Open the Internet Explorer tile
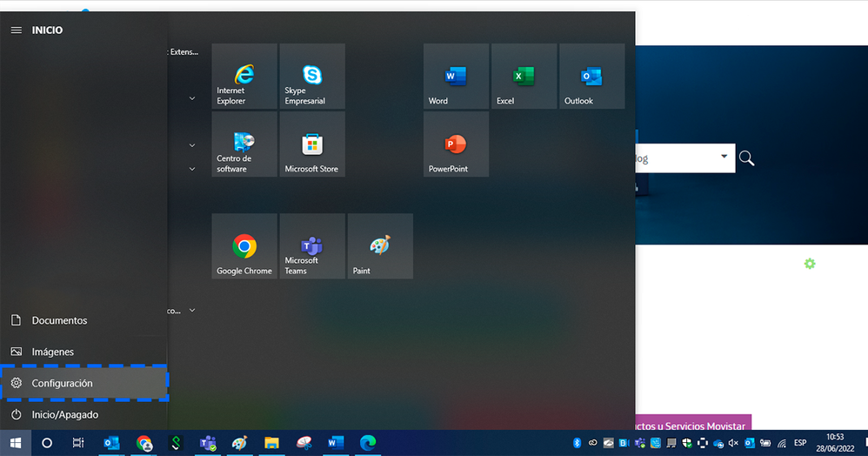This screenshot has height=456, width=868. [x=244, y=77]
